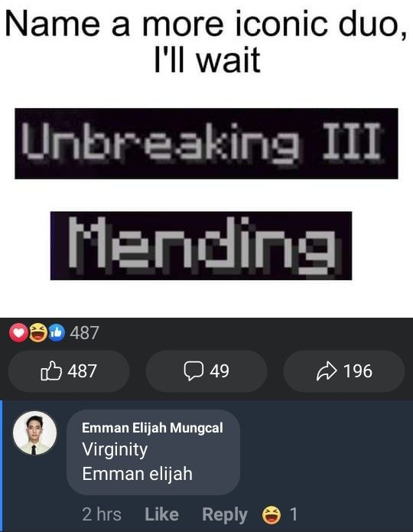Click the 487 number inside the Like pill
Screen dimensions: 413x532
(x=82, y=370)
